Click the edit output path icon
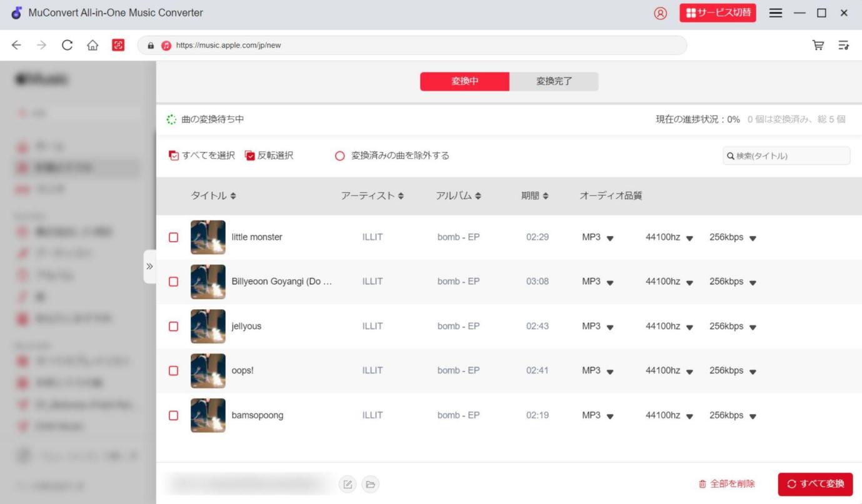This screenshot has width=862, height=504. [348, 484]
